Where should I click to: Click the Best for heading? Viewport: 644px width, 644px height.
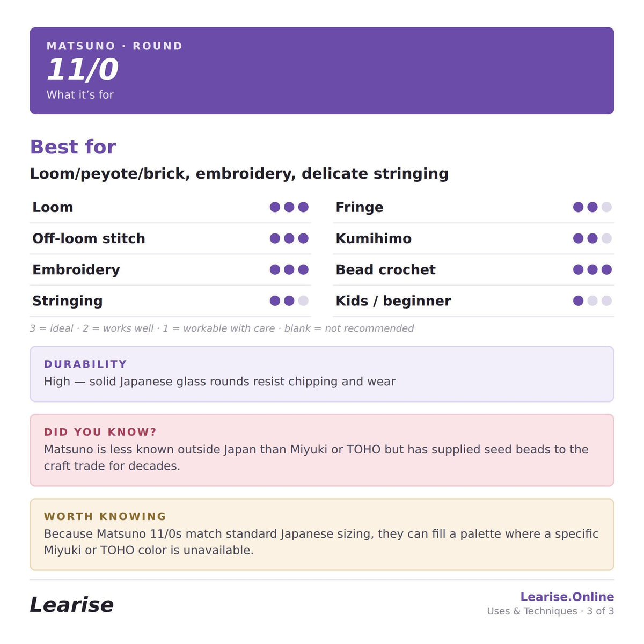point(73,147)
